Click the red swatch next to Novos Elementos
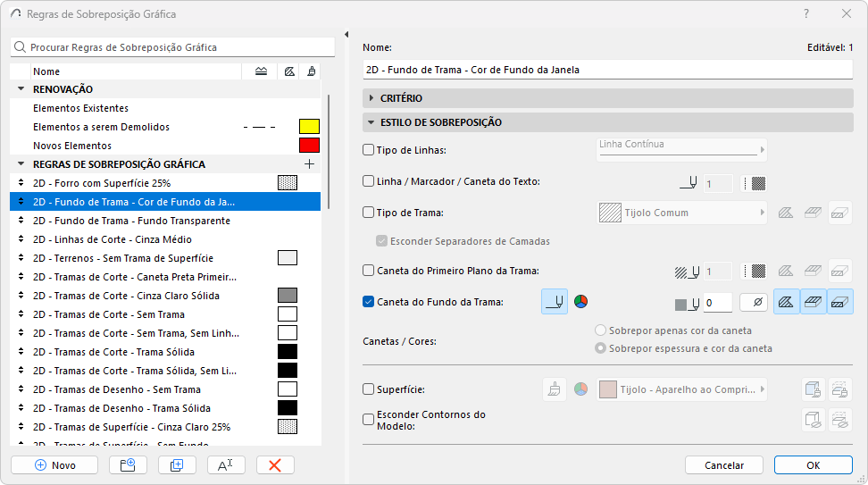868x485 pixels. point(309,146)
